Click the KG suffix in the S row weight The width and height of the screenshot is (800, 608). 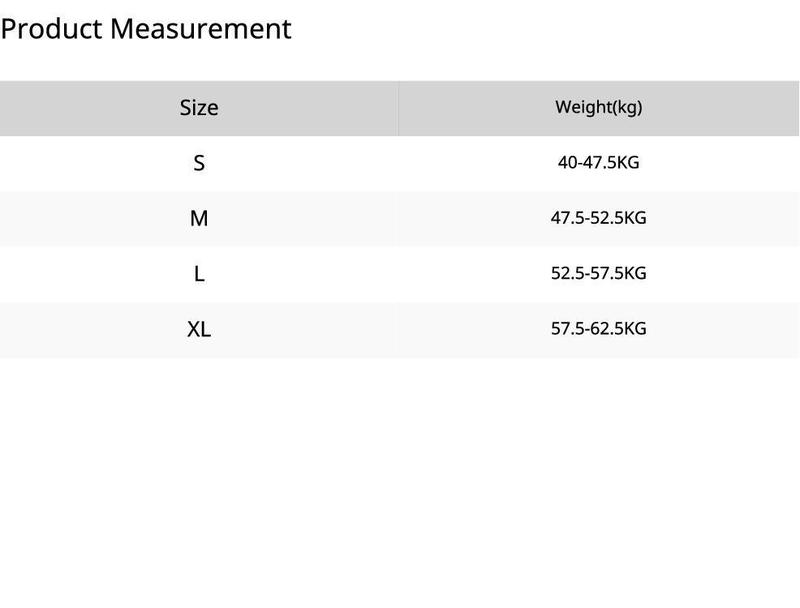coord(628,163)
